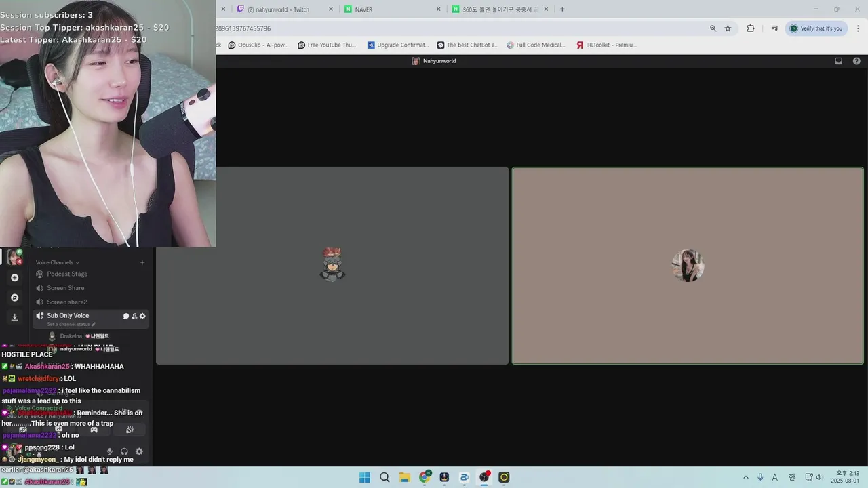Toggle the 한 Korean input indicator

791,477
